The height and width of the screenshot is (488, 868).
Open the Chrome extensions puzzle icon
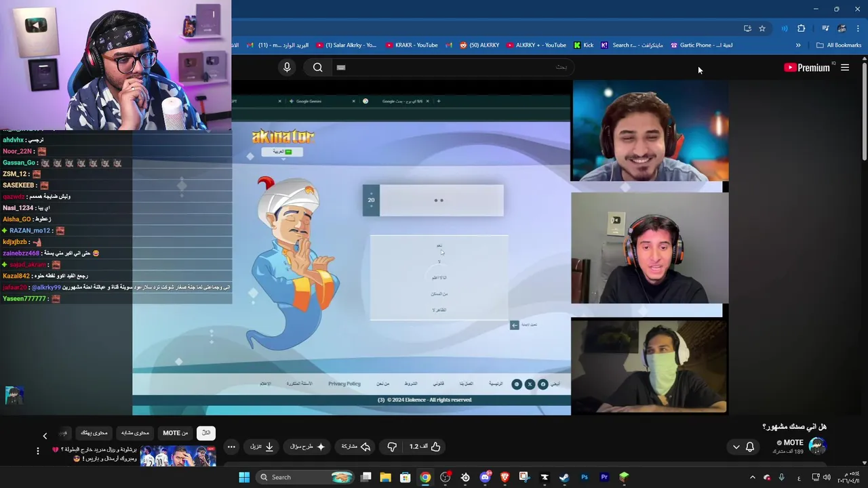(x=802, y=28)
